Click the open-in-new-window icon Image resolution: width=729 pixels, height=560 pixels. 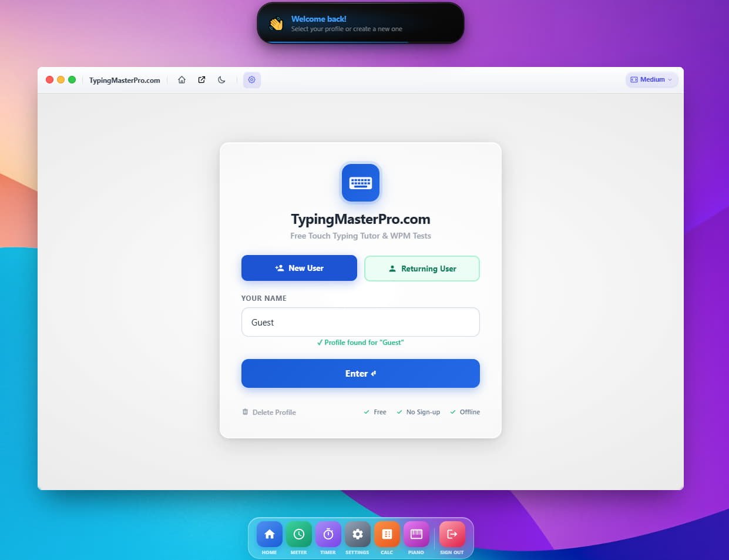[201, 80]
